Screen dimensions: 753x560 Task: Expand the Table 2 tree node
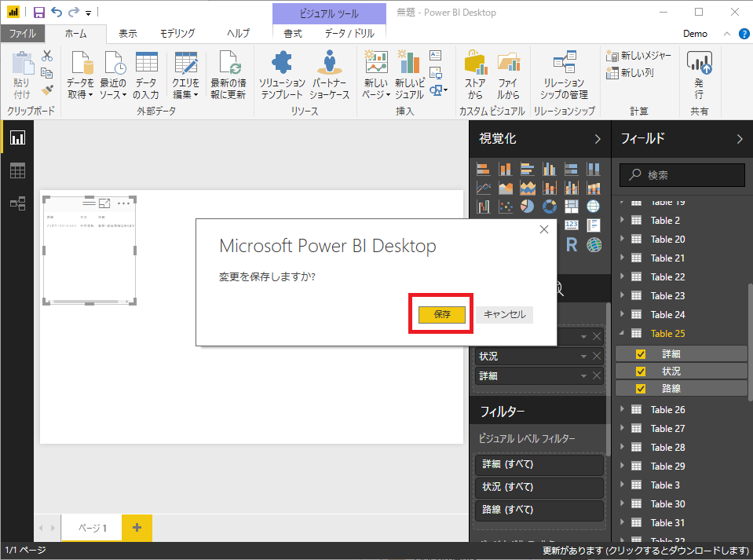coord(622,220)
